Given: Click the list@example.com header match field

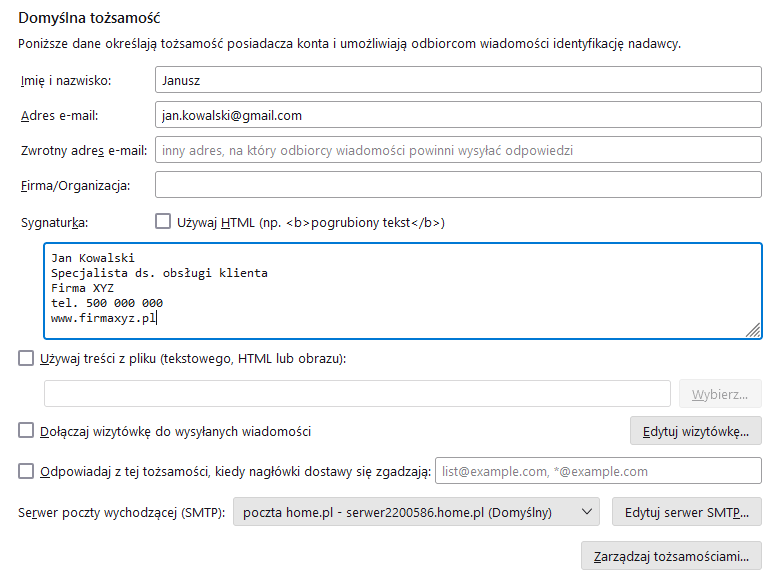Looking at the screenshot, I should (x=598, y=471).
